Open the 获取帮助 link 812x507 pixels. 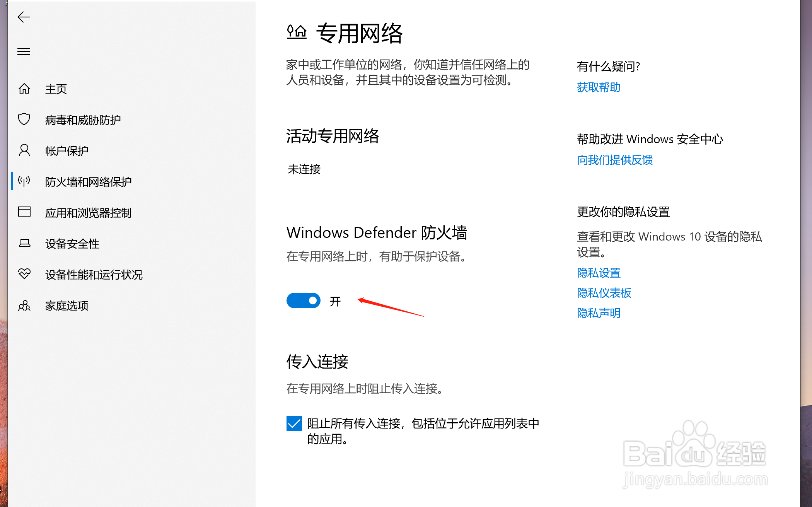coord(599,87)
